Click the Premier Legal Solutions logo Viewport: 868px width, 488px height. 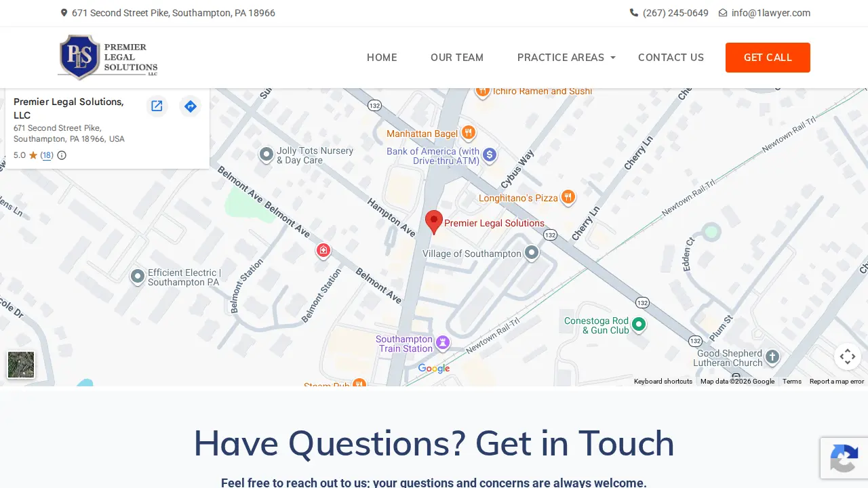tap(108, 58)
